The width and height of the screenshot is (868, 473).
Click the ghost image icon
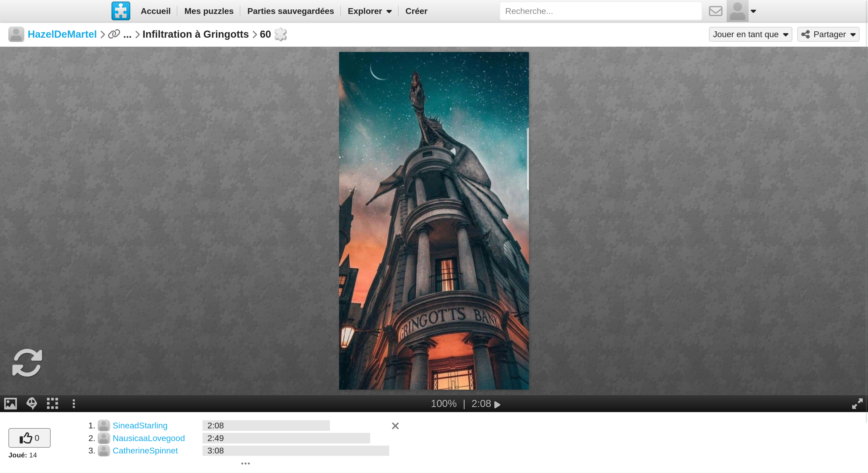[32, 403]
